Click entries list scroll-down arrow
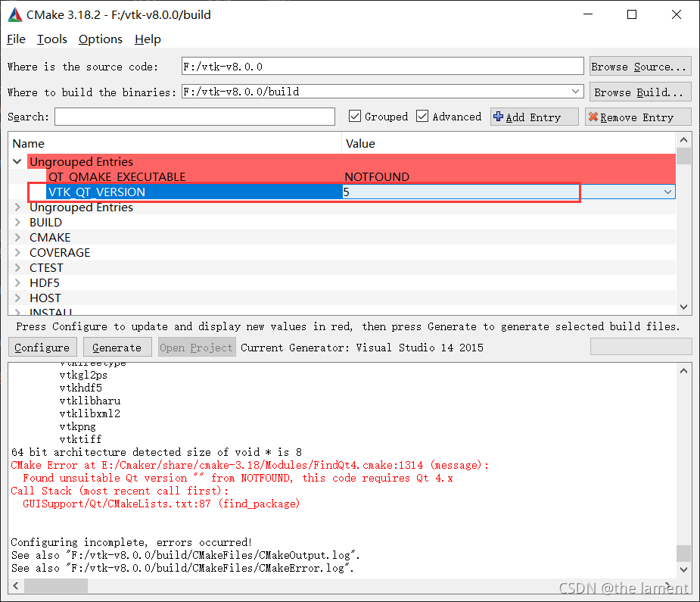 point(683,307)
